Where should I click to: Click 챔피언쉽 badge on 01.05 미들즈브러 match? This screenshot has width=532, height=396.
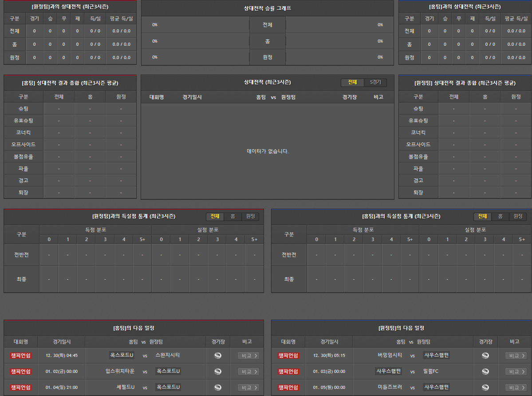pyautogui.click(x=288, y=388)
